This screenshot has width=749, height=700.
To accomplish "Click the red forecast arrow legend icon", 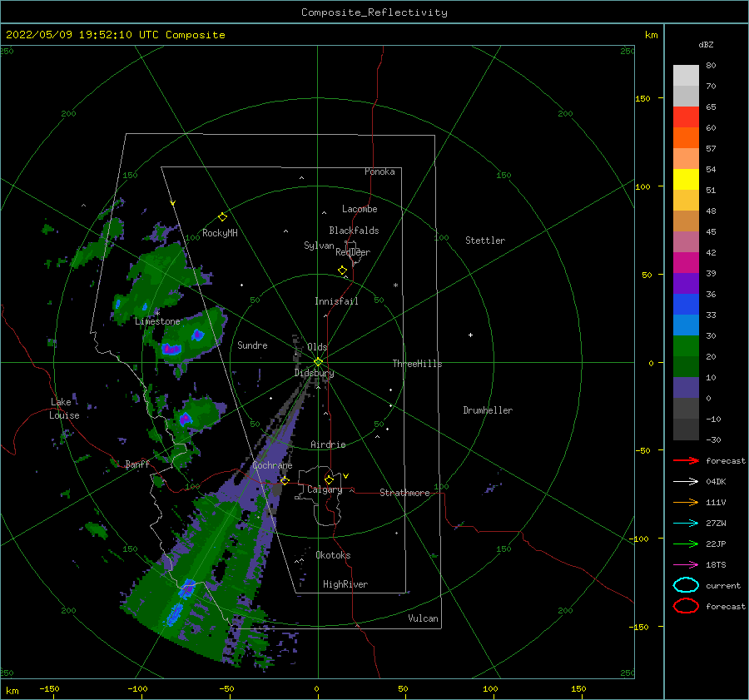I will coord(686,460).
